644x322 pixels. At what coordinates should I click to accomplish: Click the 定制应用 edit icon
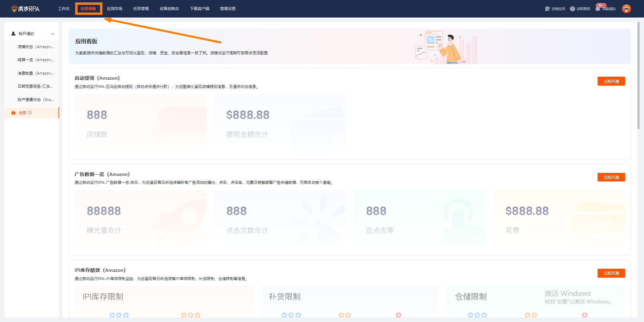(x=547, y=9)
